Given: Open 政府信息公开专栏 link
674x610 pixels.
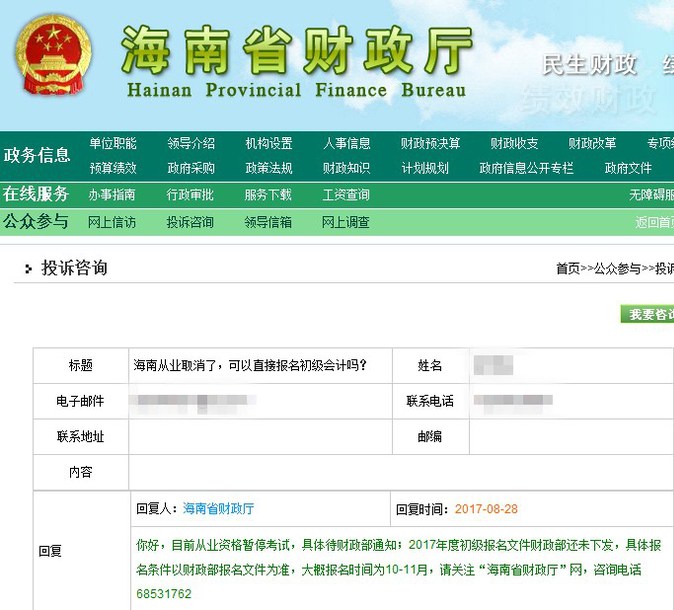Looking at the screenshot, I should click(x=526, y=168).
